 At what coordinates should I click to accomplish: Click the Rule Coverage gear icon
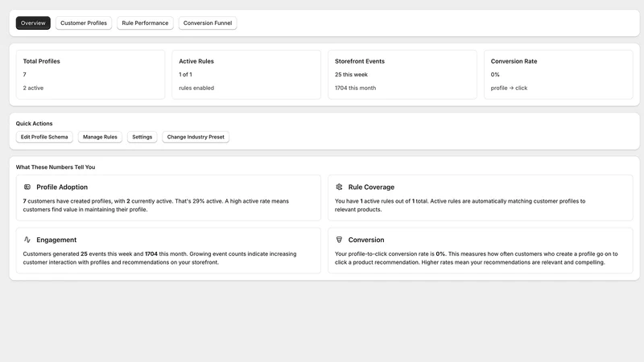click(339, 187)
